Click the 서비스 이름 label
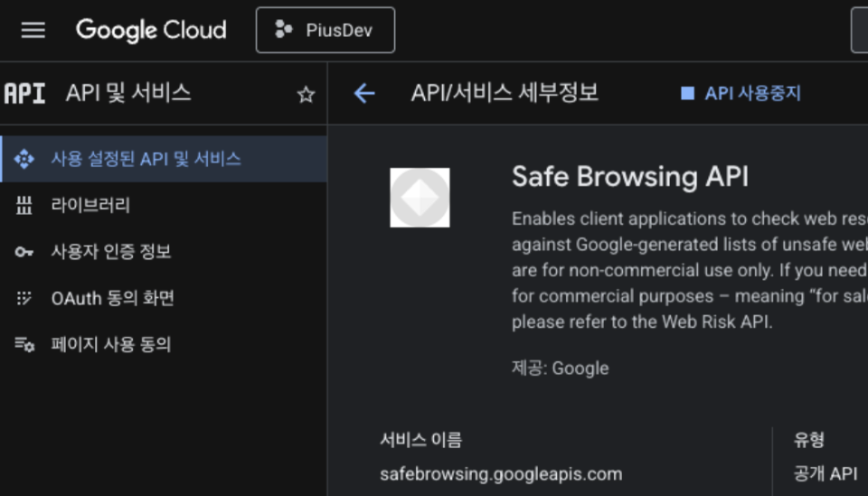Viewport: 868px width, 496px height. (x=420, y=440)
